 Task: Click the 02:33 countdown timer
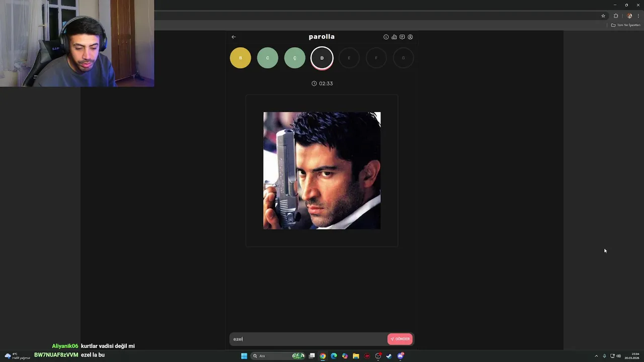tap(322, 83)
